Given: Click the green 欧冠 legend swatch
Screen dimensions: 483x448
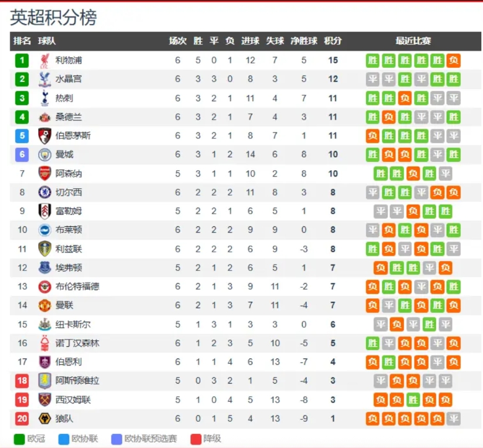Looking at the screenshot, I should point(19,439).
